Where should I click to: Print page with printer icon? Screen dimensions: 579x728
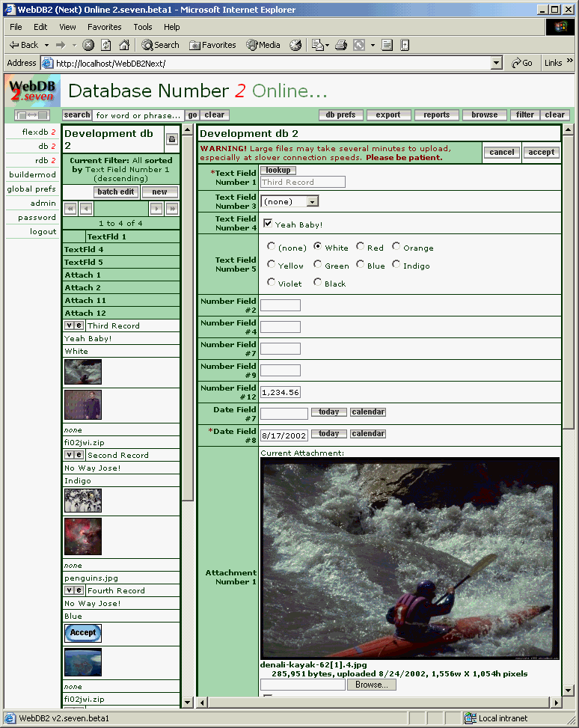pyautogui.click(x=341, y=45)
